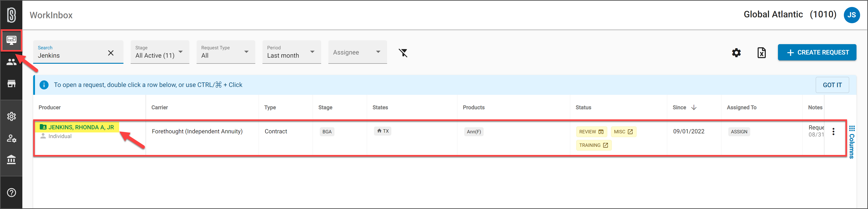
Task: Expand the Assignee dropdown
Action: pos(357,52)
